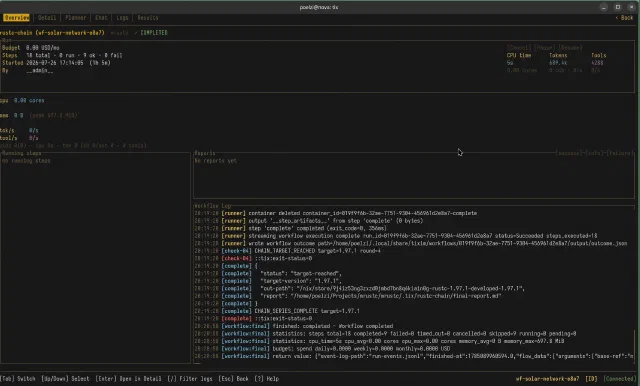Click the CHAIN_SERIES_COMPLETE log line

coord(277,311)
